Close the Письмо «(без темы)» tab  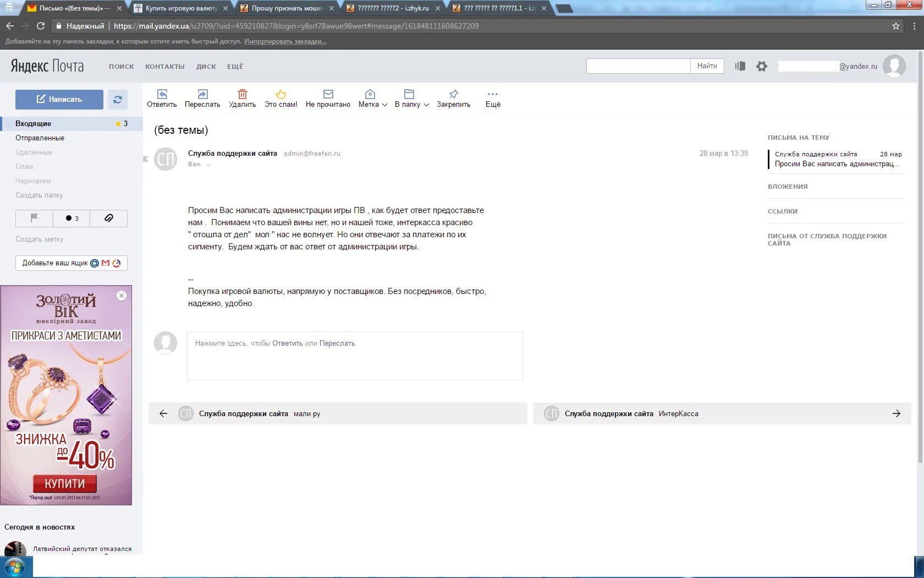pos(119,8)
